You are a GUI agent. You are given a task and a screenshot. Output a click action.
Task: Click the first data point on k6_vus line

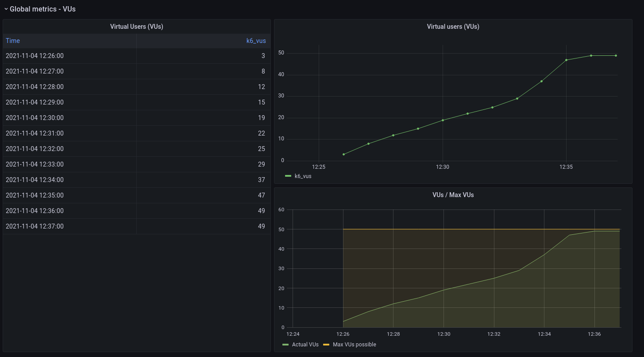343,155
